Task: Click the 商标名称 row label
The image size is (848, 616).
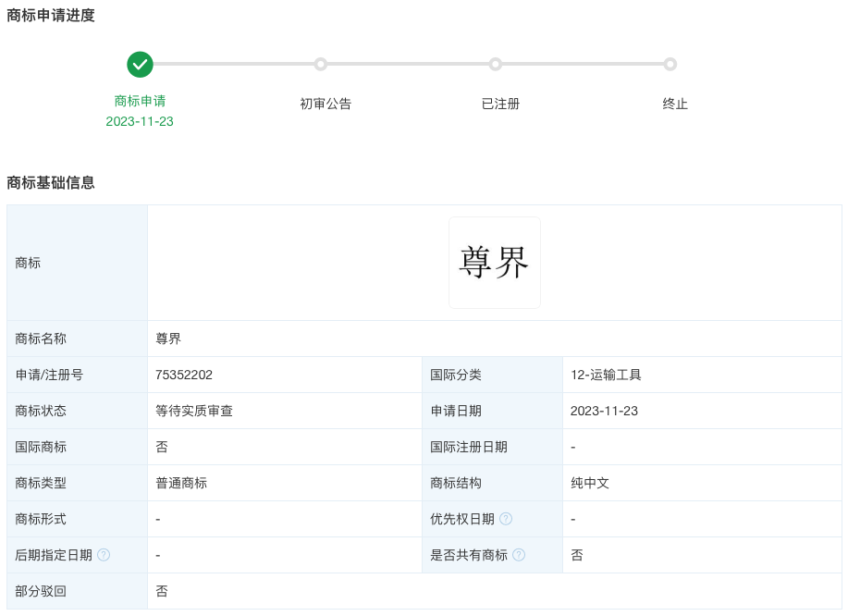Action: pos(41,339)
